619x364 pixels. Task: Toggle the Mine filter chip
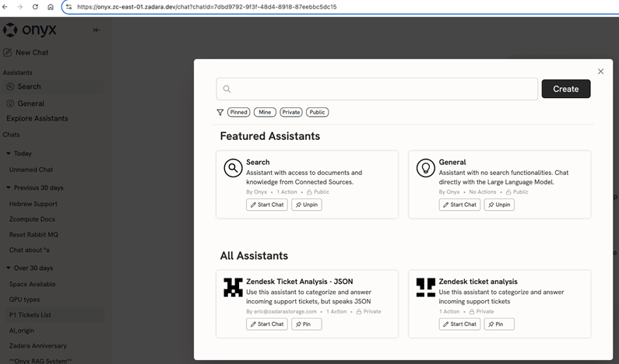coord(265,113)
